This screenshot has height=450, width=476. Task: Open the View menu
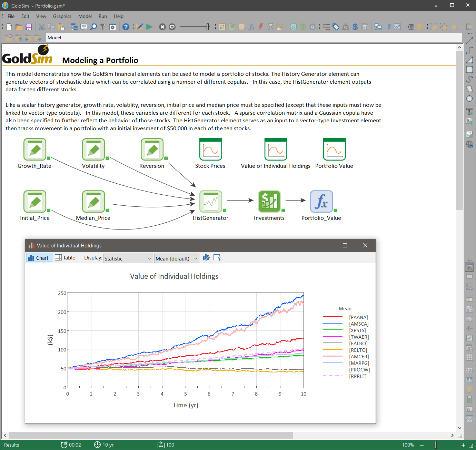tap(41, 16)
